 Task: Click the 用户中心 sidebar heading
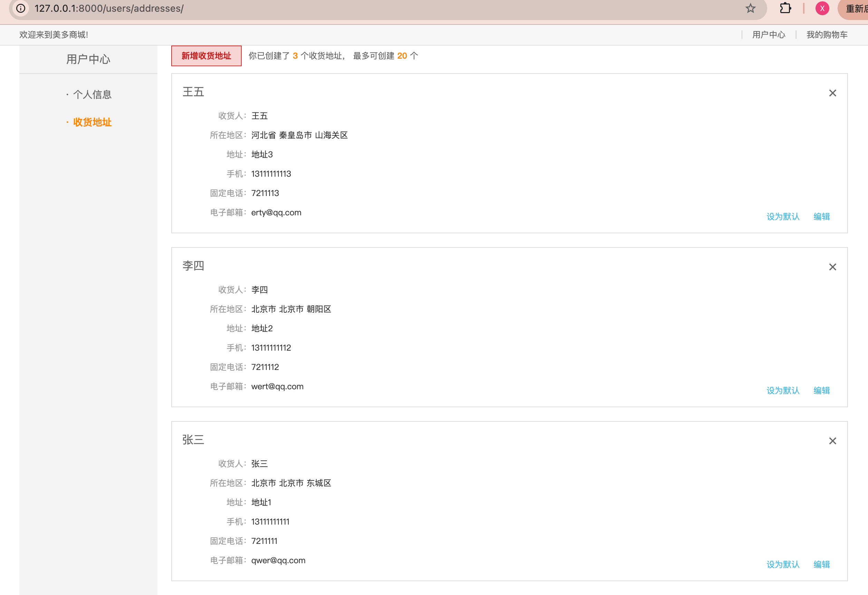pos(88,59)
